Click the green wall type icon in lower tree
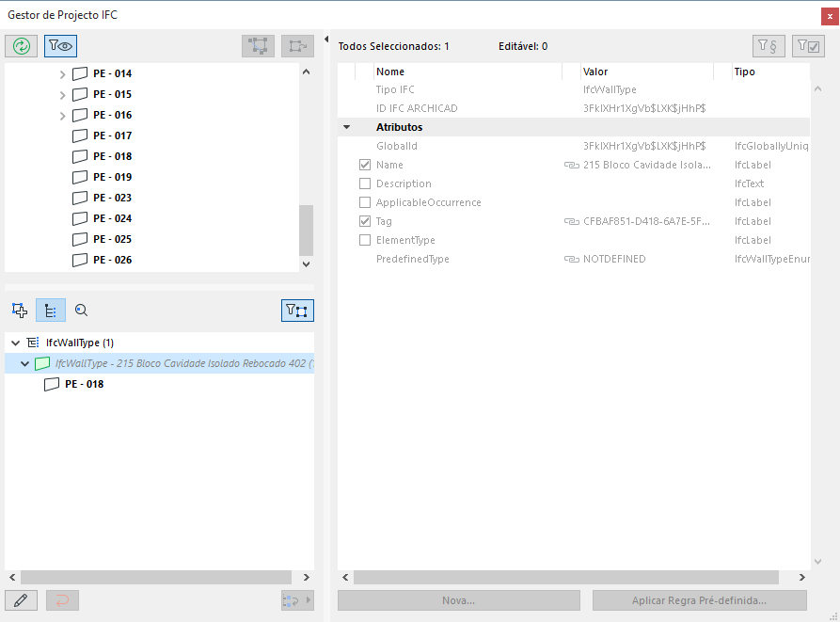The image size is (840, 622). click(x=42, y=364)
